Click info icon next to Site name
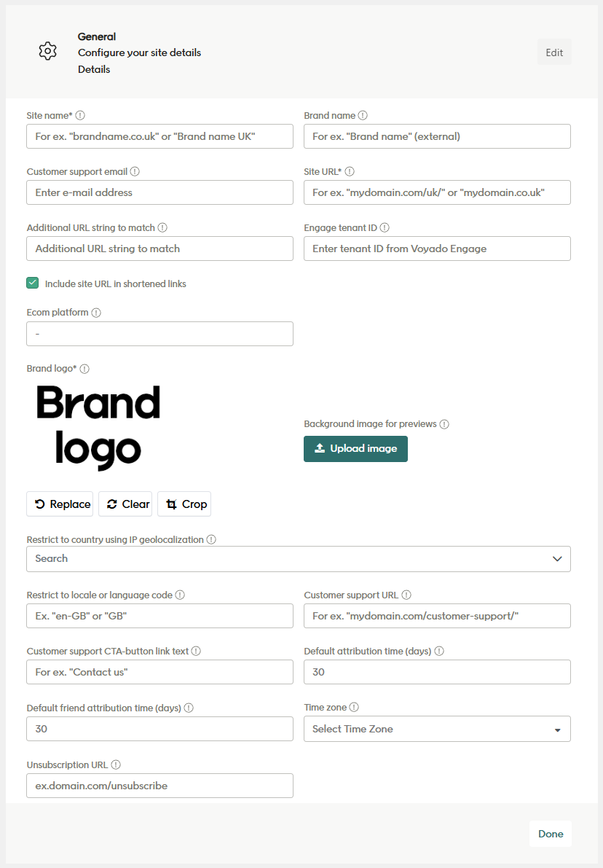The image size is (603, 868). 80,115
